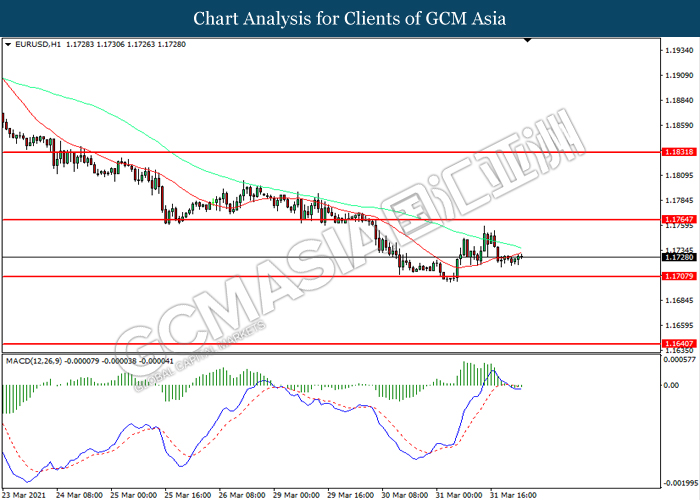Select the 1.18318 resistance level label
The height and width of the screenshot is (500, 700).
[x=679, y=152]
